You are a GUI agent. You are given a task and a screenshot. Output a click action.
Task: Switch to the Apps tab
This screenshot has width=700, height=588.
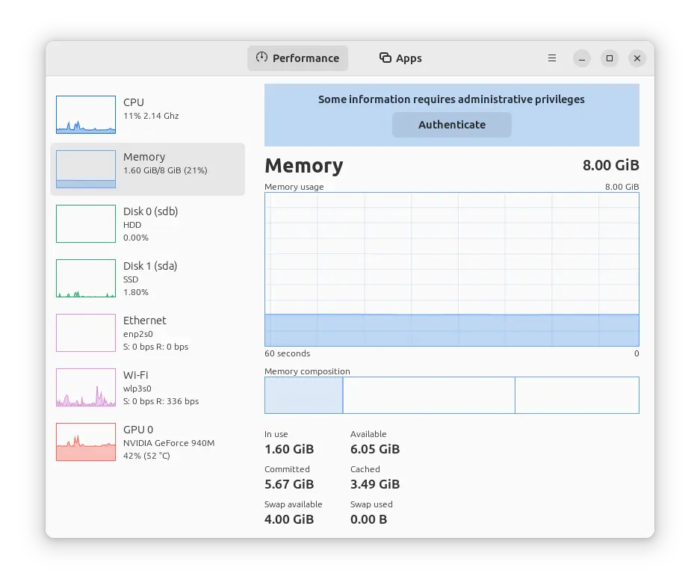400,58
